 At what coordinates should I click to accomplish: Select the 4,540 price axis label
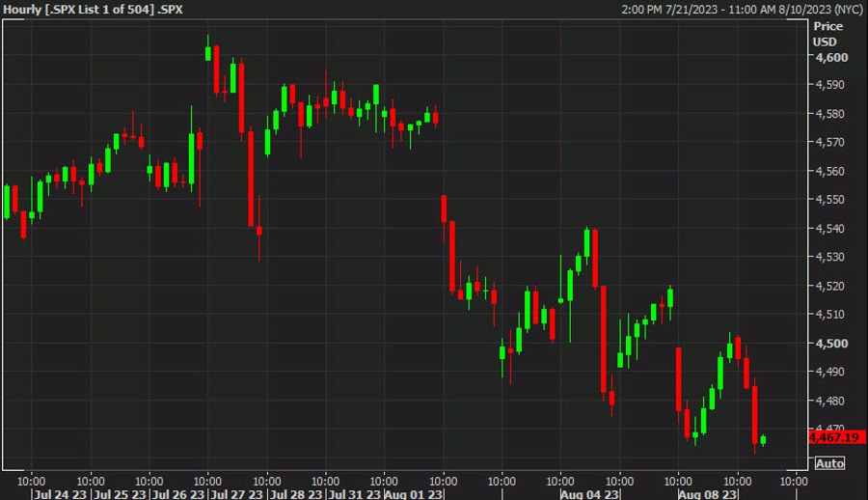click(829, 229)
